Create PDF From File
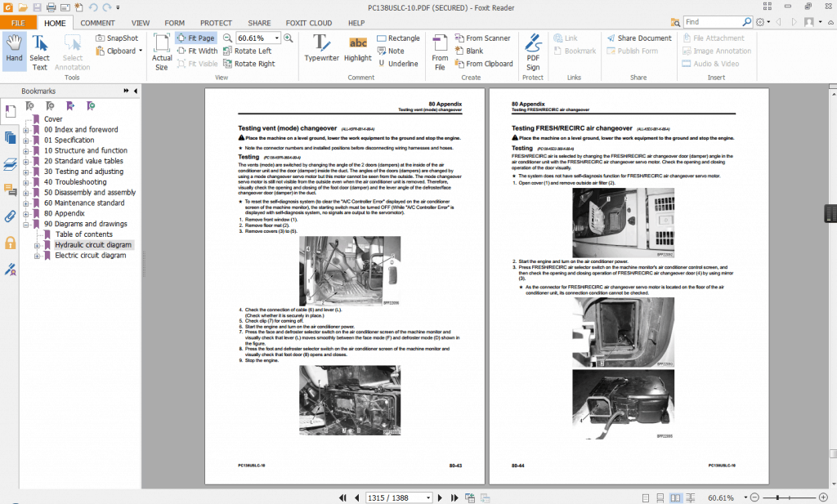 440,51
